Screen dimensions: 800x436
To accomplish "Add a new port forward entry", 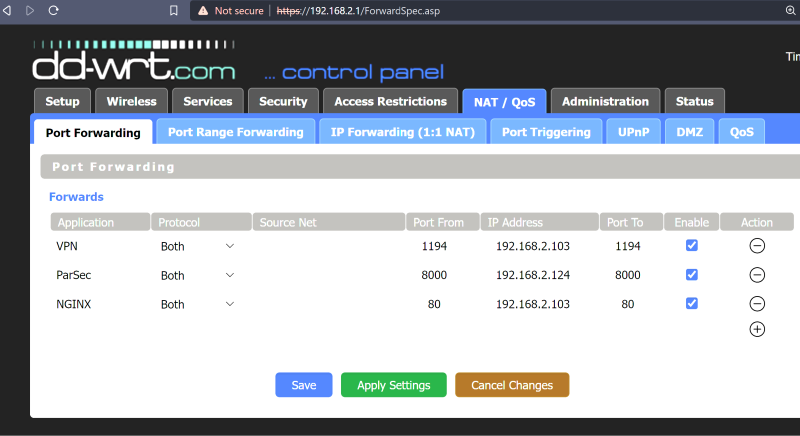I will point(757,329).
